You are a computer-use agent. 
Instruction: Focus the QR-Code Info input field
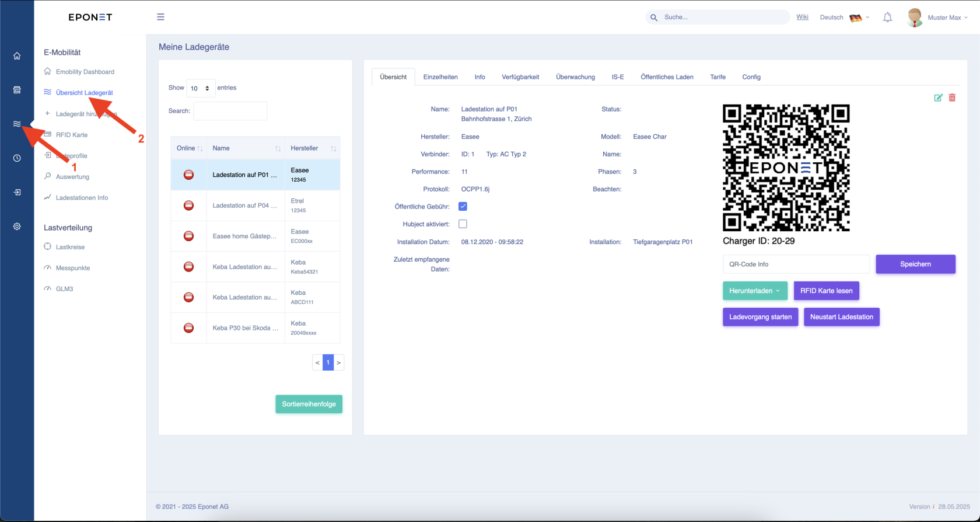pyautogui.click(x=796, y=264)
